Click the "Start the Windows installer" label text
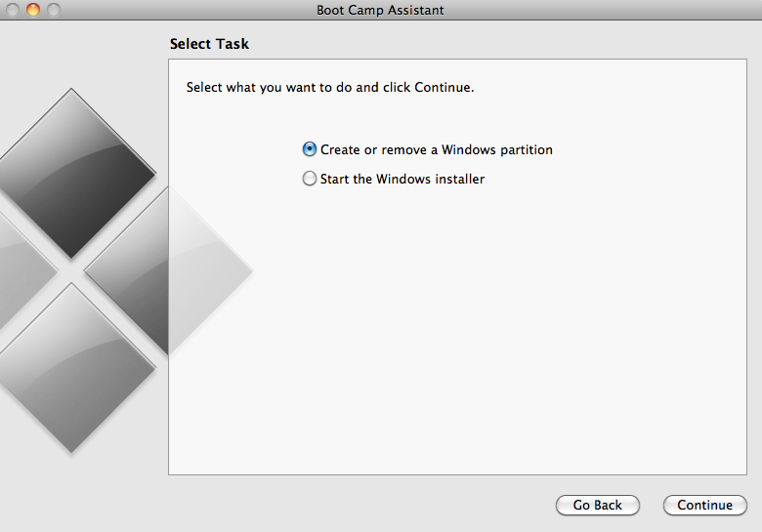The image size is (762, 532). point(402,180)
